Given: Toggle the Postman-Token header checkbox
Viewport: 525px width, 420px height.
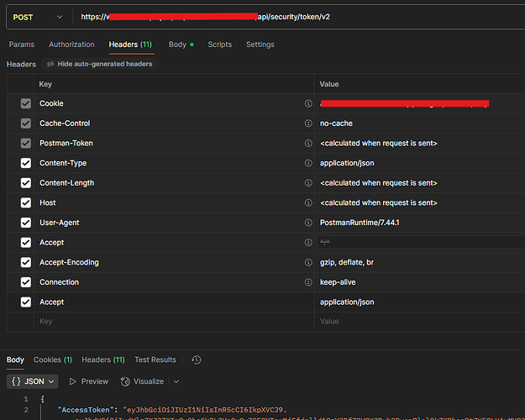Looking at the screenshot, I should 26,144.
